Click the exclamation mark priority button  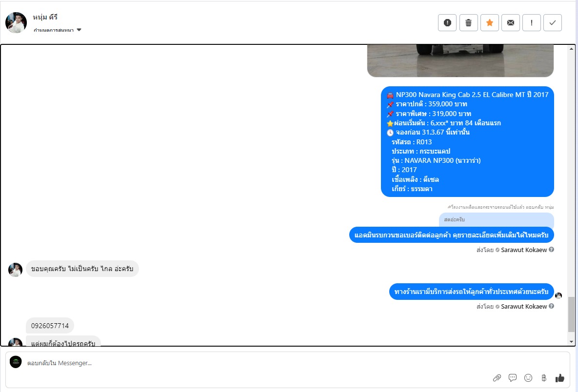(x=532, y=23)
